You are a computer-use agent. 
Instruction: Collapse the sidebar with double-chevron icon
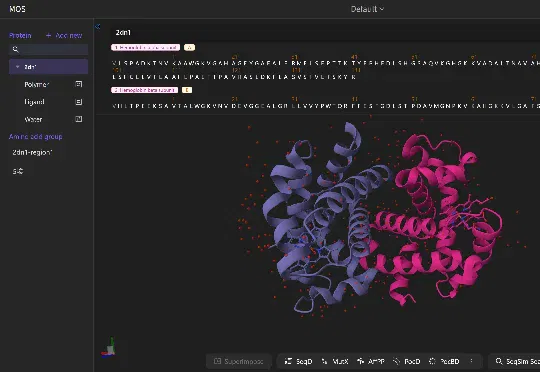point(97,27)
